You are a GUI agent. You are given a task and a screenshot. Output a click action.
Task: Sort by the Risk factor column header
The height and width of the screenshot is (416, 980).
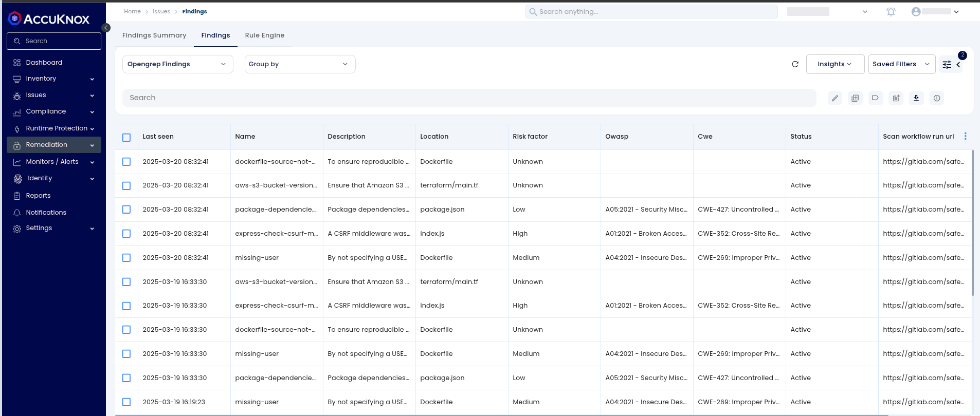pyautogui.click(x=530, y=137)
